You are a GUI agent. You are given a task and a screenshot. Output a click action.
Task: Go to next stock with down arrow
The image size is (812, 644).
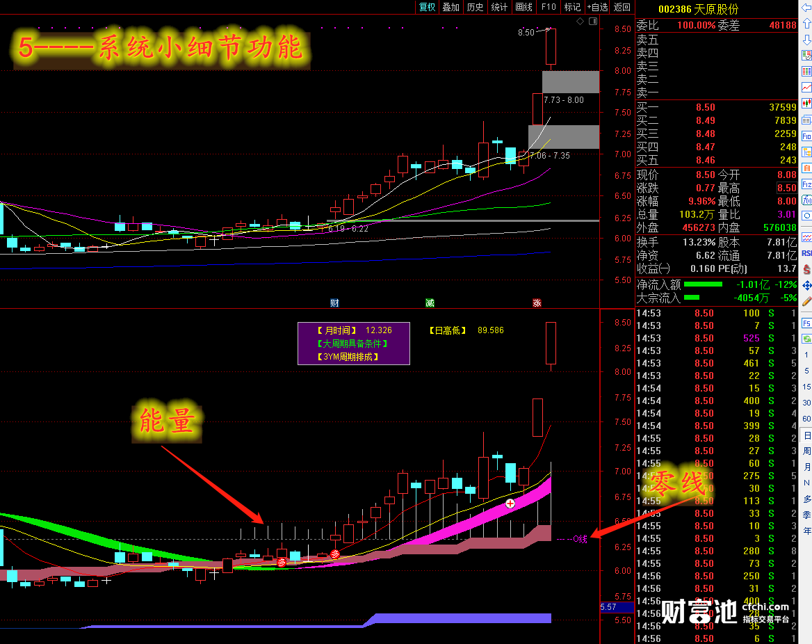[806, 40]
